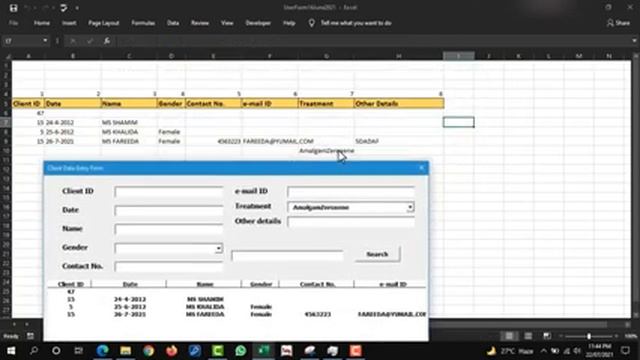This screenshot has height=360, width=640.
Task: Switch to Page Break Preview in status bar
Action: tap(547, 336)
